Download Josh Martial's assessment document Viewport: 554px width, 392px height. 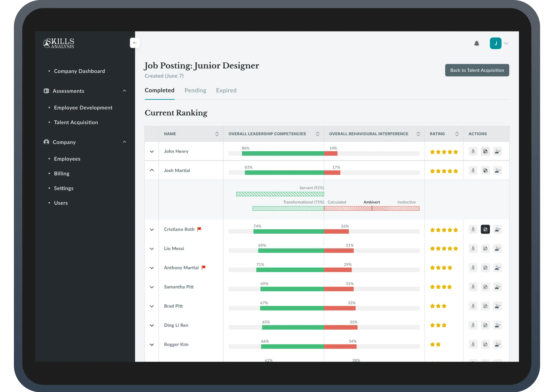coord(485,171)
